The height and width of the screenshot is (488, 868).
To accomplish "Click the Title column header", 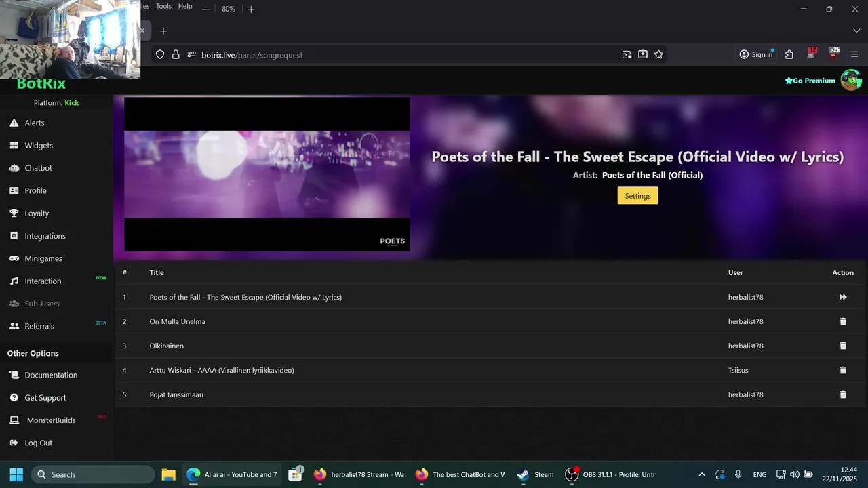I will point(157,272).
